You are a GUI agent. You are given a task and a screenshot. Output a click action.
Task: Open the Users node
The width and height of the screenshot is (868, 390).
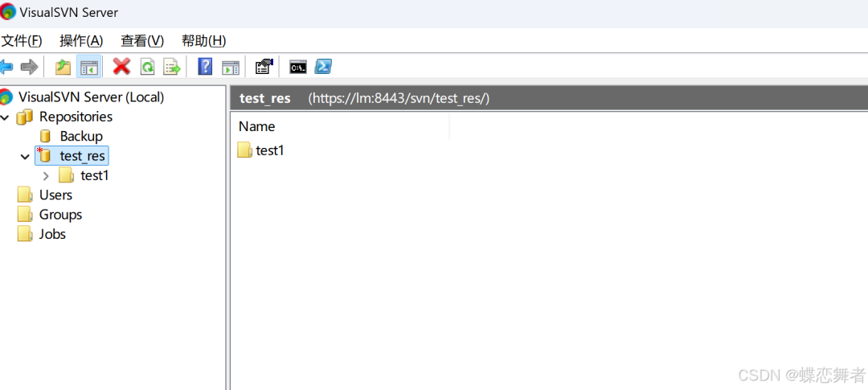[56, 195]
